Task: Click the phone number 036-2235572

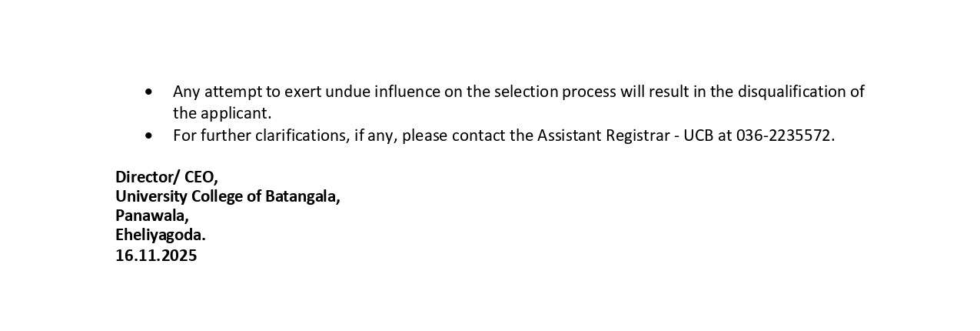Action: [784, 135]
